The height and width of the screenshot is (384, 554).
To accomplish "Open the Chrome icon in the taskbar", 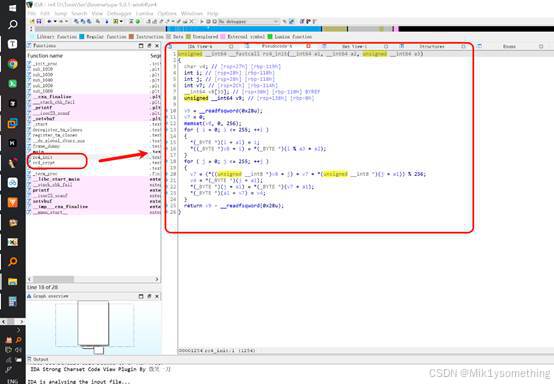I will click(12, 64).
